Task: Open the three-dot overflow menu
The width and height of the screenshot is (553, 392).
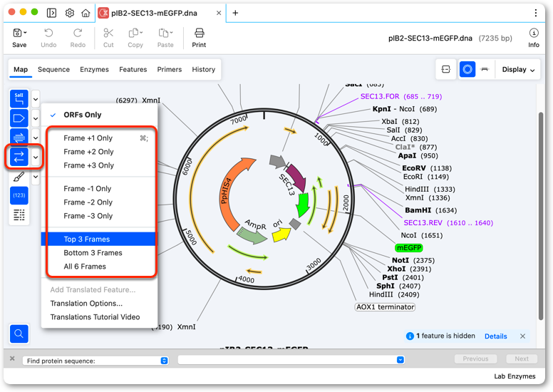Action: [536, 13]
